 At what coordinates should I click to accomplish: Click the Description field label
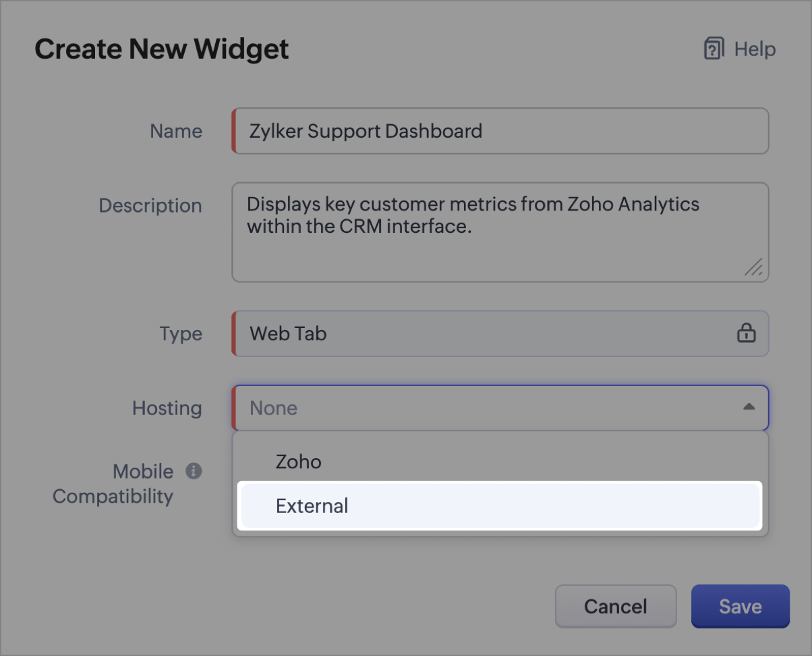tap(150, 205)
